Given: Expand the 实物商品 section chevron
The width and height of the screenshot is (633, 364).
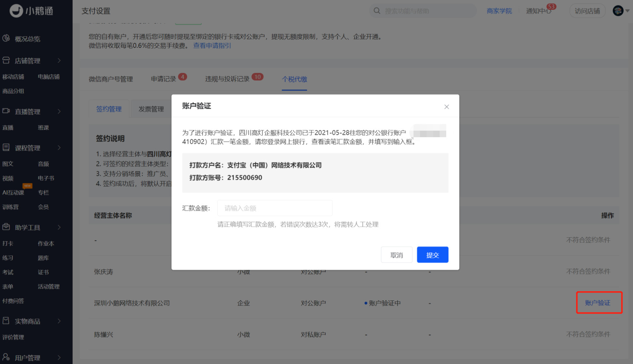Looking at the screenshot, I should pyautogui.click(x=59, y=321).
